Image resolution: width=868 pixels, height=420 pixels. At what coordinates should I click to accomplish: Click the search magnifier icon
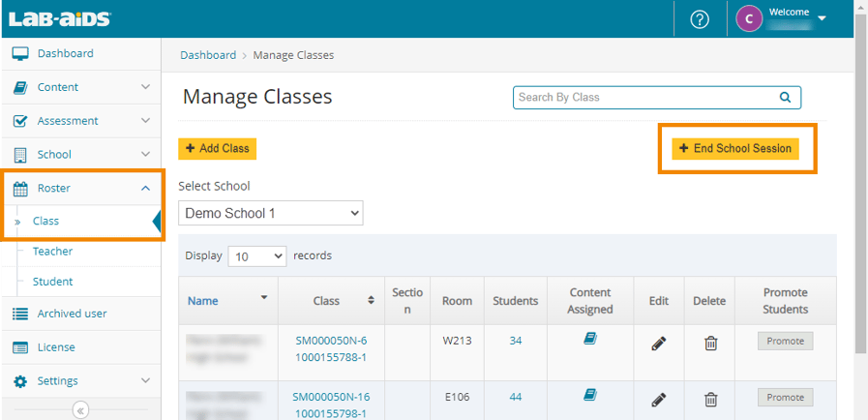(x=785, y=98)
